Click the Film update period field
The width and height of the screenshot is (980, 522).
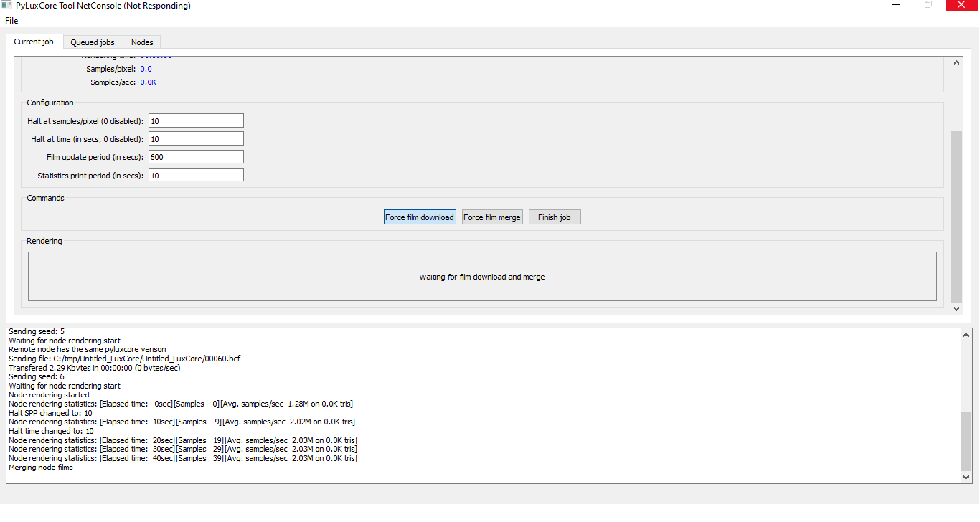click(x=195, y=156)
